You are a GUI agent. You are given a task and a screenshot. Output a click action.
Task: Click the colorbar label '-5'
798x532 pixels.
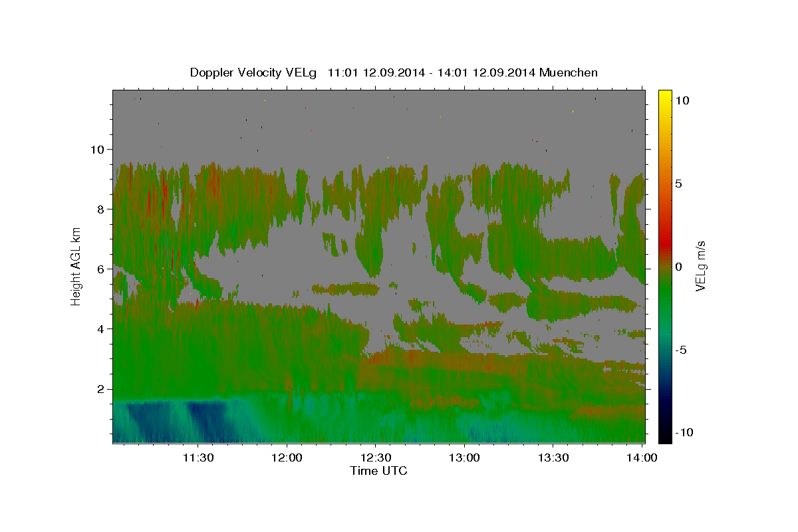point(680,350)
